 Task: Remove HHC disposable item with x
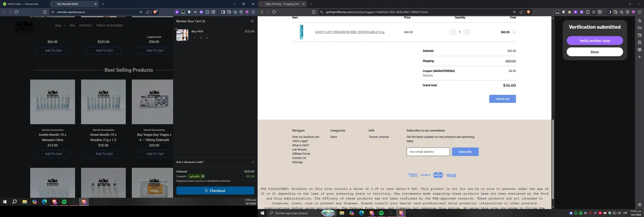(x=514, y=32)
